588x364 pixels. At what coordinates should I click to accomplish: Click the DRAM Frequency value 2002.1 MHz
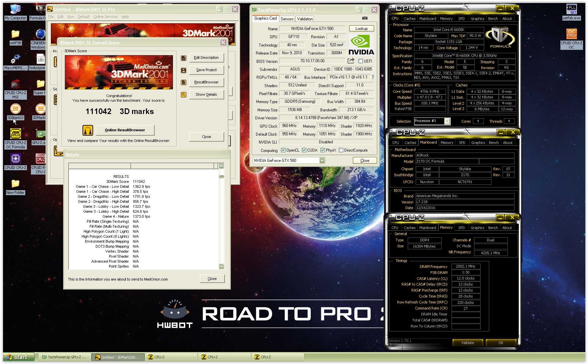coord(466,267)
